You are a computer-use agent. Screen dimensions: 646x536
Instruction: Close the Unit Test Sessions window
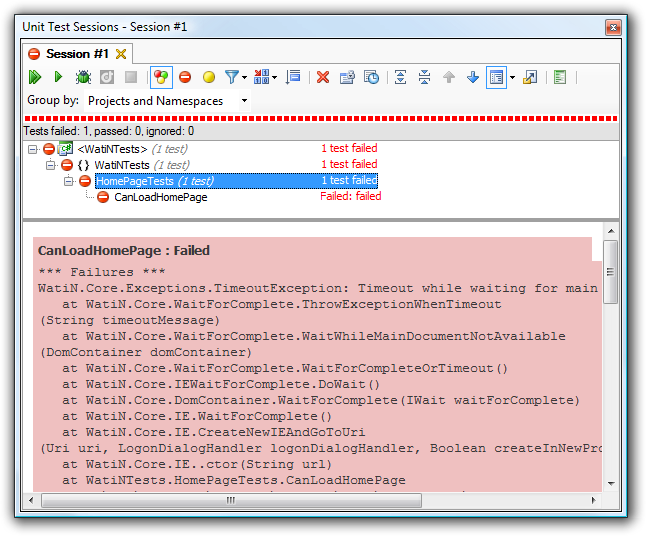coord(613,28)
